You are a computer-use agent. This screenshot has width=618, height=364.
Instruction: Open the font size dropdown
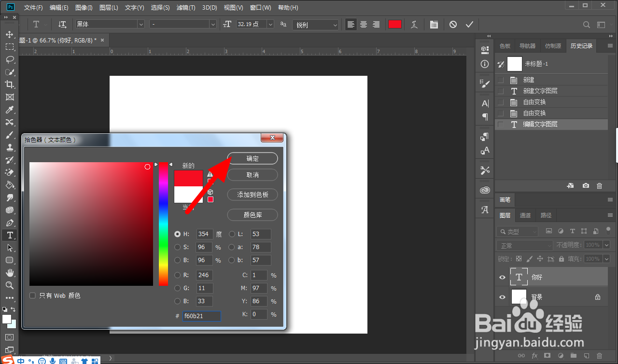[270, 24]
